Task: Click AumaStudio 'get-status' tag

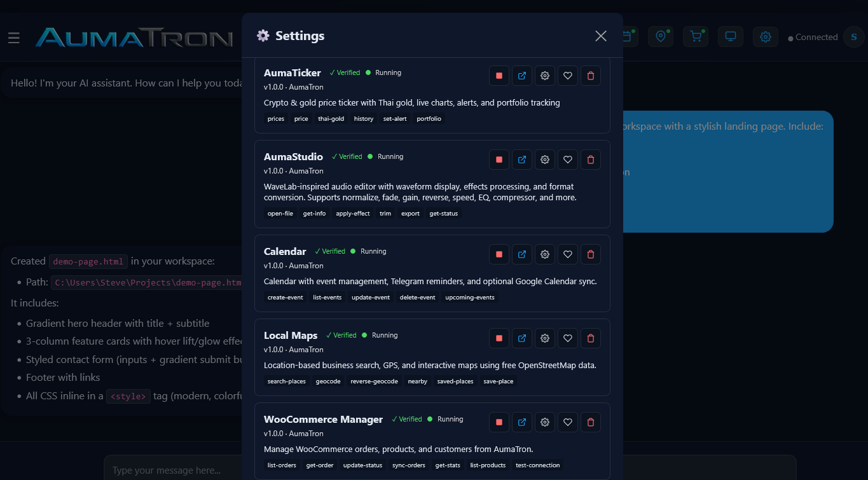Action: point(444,214)
